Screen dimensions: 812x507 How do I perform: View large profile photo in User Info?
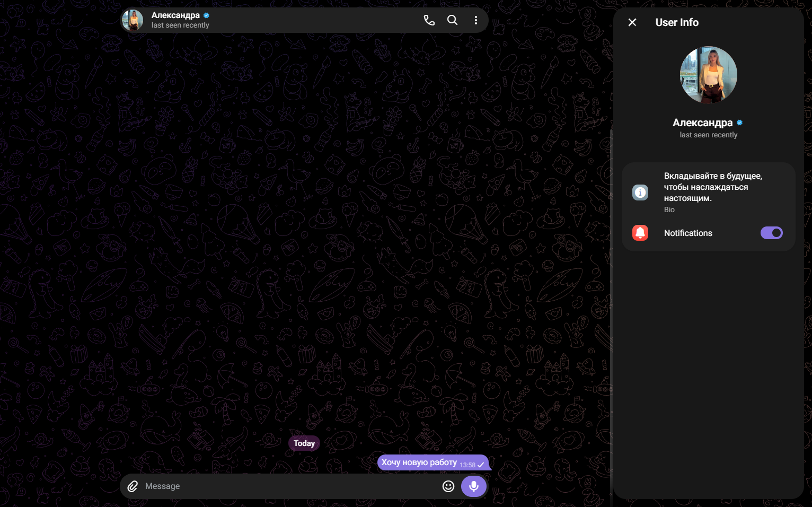tap(709, 75)
